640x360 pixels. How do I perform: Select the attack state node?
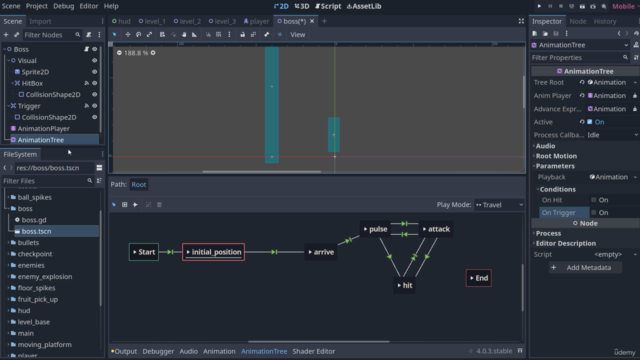click(436, 229)
